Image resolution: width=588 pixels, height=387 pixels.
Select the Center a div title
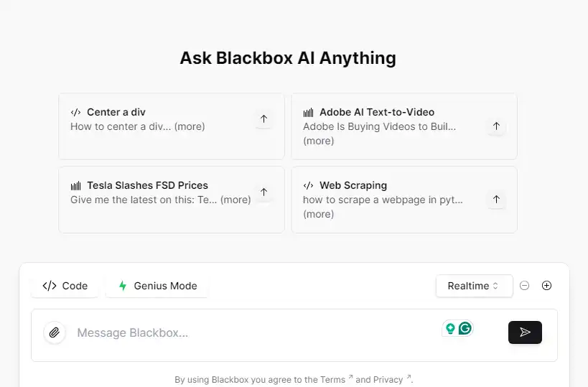(116, 112)
